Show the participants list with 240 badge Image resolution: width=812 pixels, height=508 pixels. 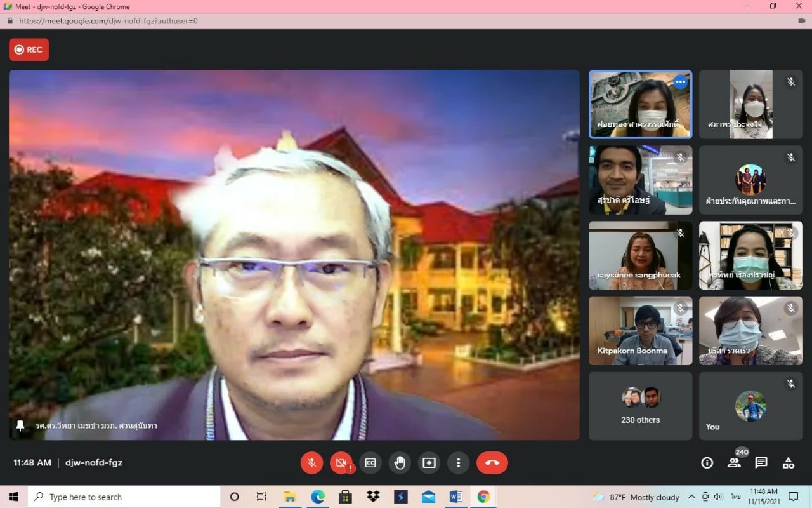(734, 463)
